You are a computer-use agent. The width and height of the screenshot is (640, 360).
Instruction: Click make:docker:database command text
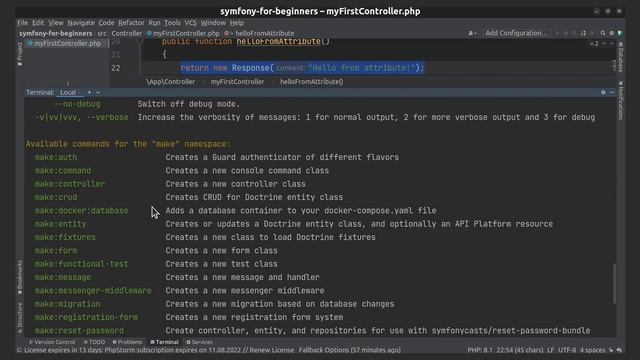(81, 211)
